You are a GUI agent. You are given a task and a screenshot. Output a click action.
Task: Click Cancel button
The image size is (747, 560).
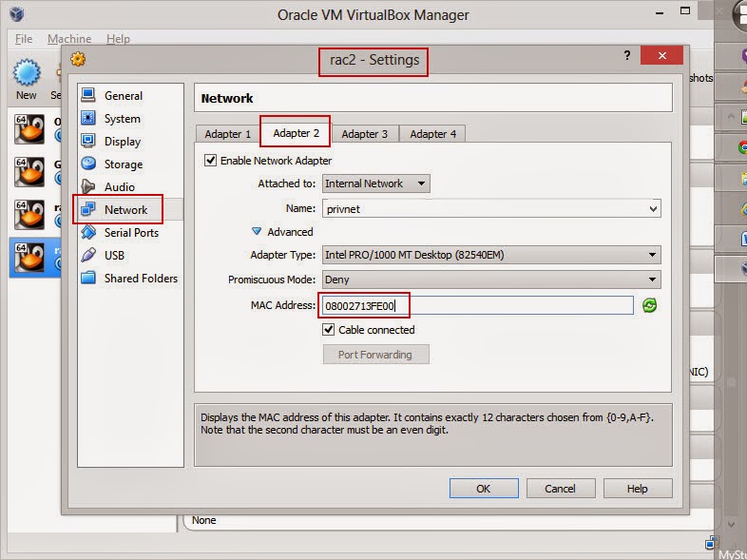click(561, 489)
